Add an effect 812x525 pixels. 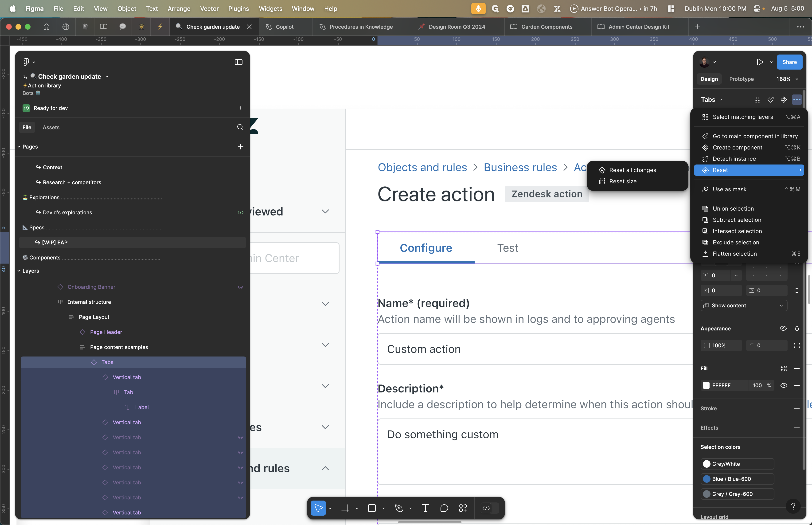(797, 427)
